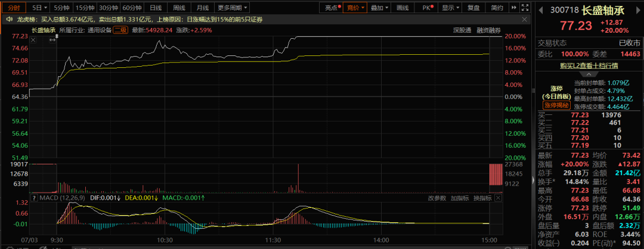Click the 10:30 time axis marker
The width and height of the screenshot is (644, 249).
(165, 239)
